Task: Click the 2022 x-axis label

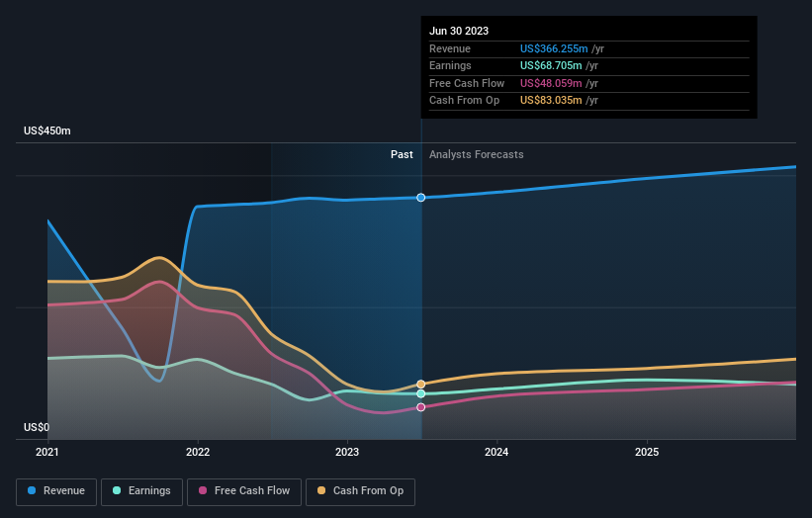Action: 198,453
